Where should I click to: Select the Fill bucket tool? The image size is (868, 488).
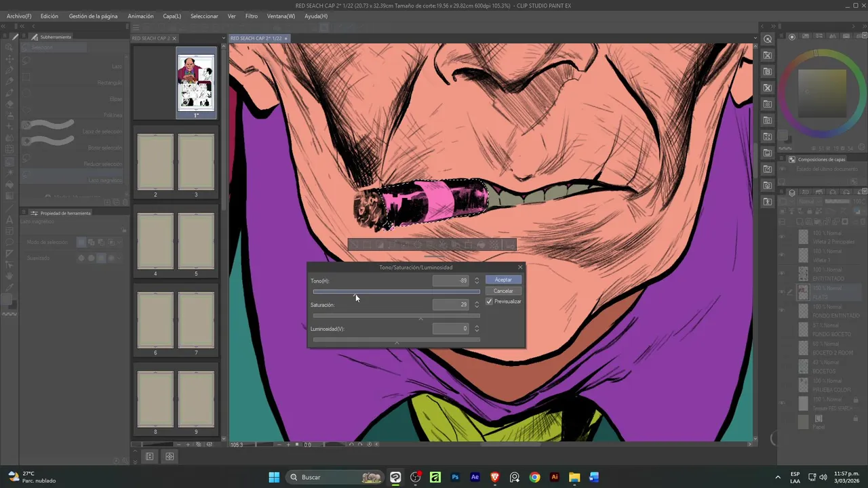pos(9,185)
